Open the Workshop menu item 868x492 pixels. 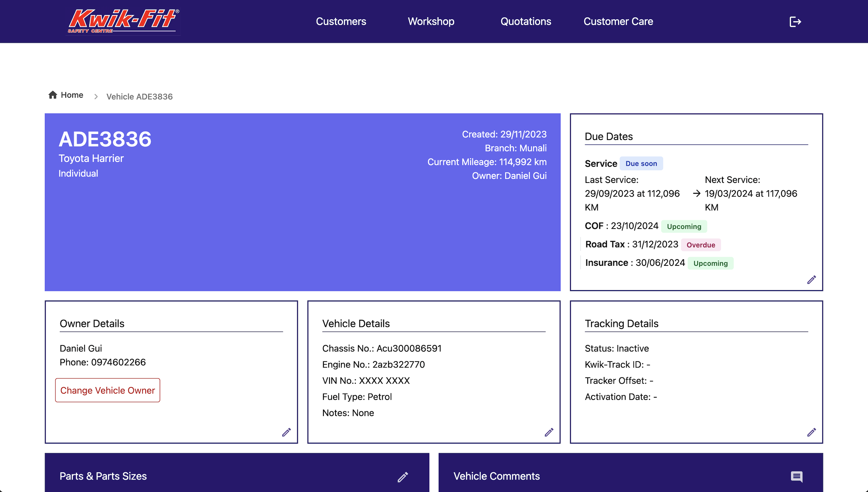tap(430, 21)
